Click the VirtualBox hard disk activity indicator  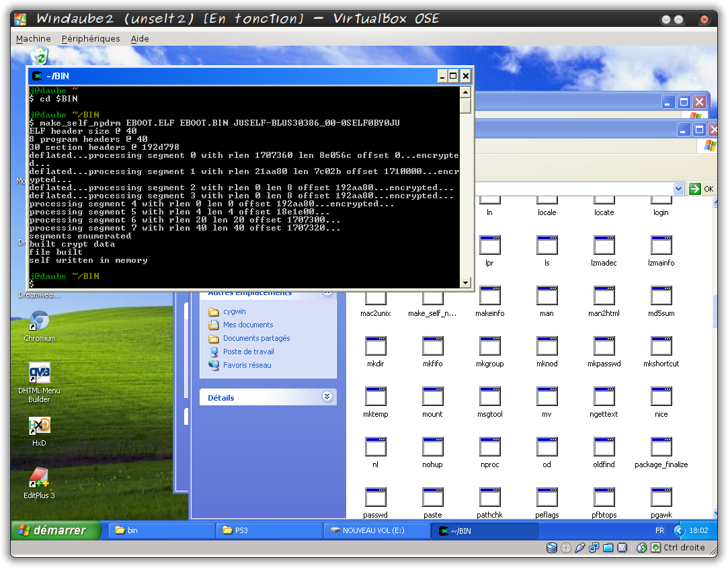[552, 548]
